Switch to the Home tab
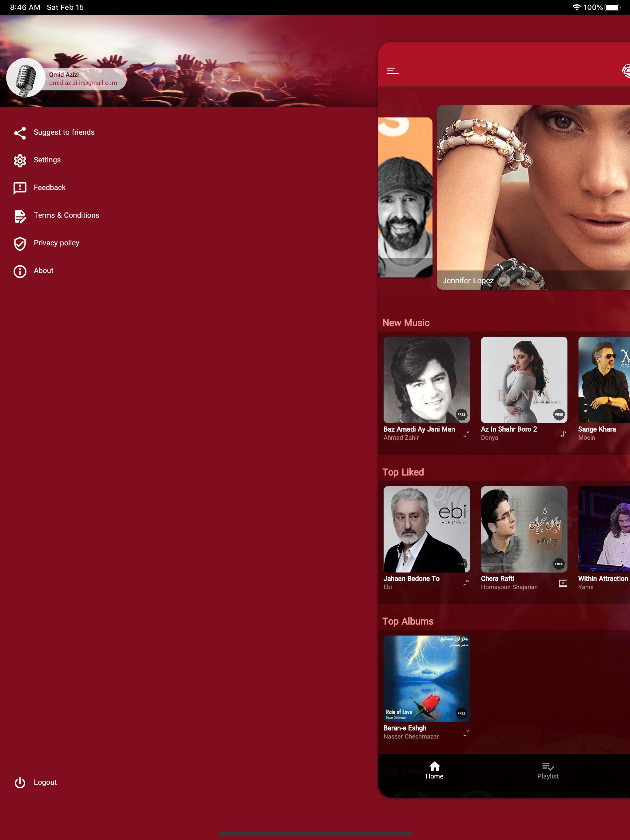The image size is (630, 840). coord(434,771)
